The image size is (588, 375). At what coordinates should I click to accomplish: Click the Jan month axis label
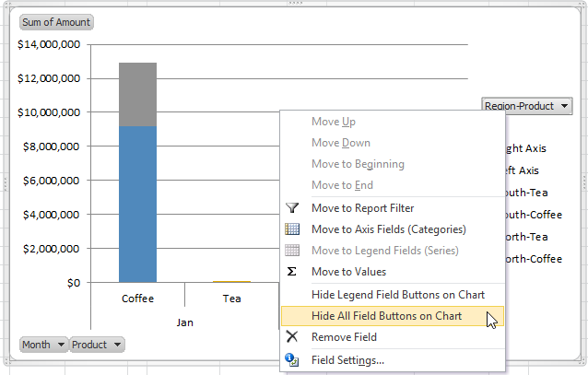[x=184, y=323]
